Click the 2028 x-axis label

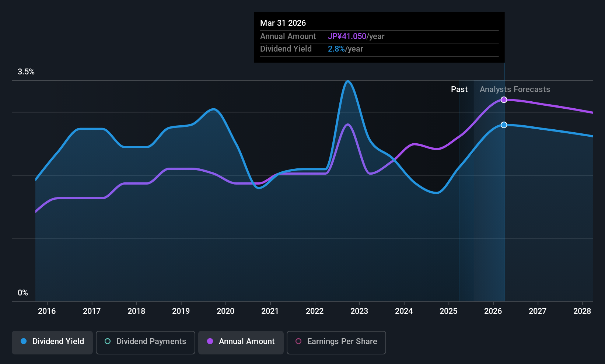(582, 311)
